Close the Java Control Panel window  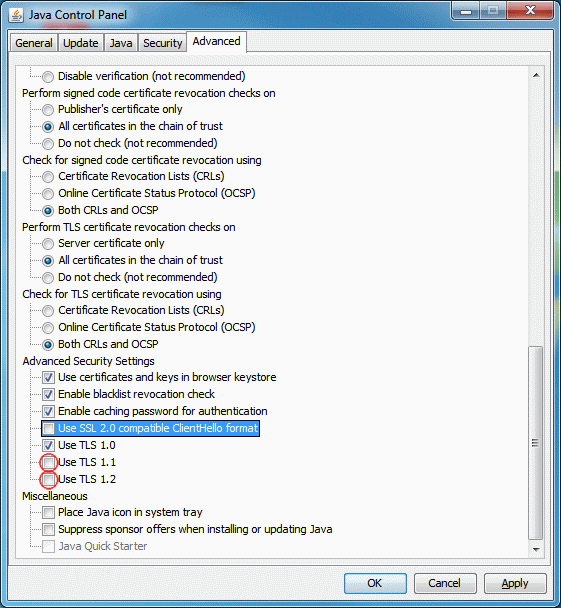[x=530, y=10]
